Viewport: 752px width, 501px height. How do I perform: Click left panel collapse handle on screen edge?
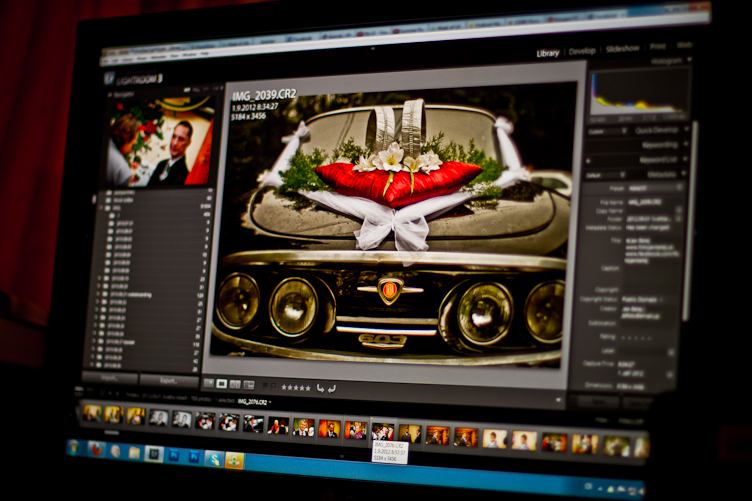(94, 198)
